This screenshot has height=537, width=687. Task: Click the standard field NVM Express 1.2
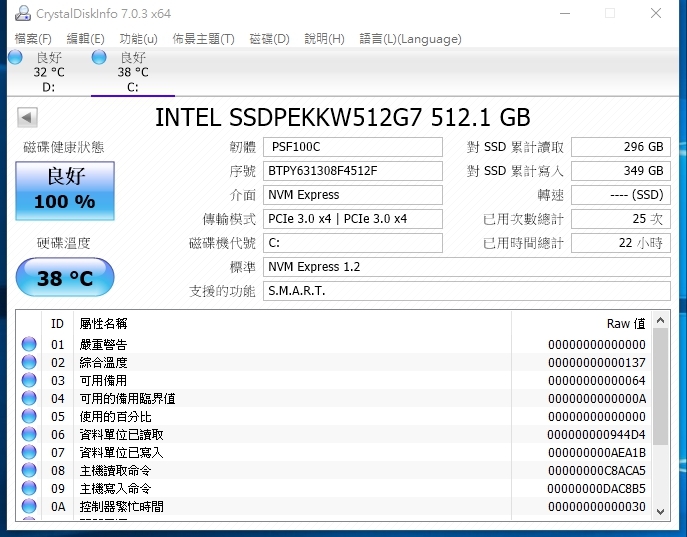point(467,267)
